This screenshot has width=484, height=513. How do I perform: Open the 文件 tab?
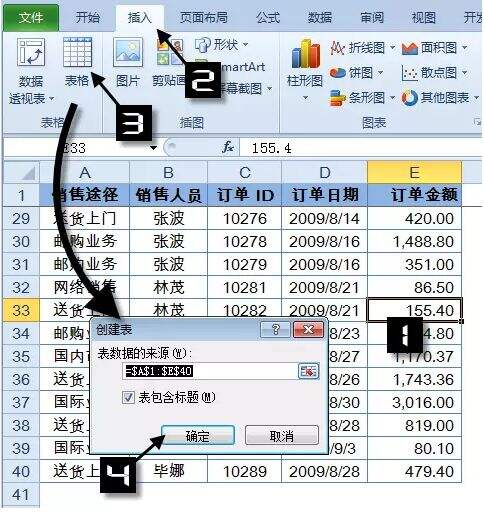[x=31, y=17]
